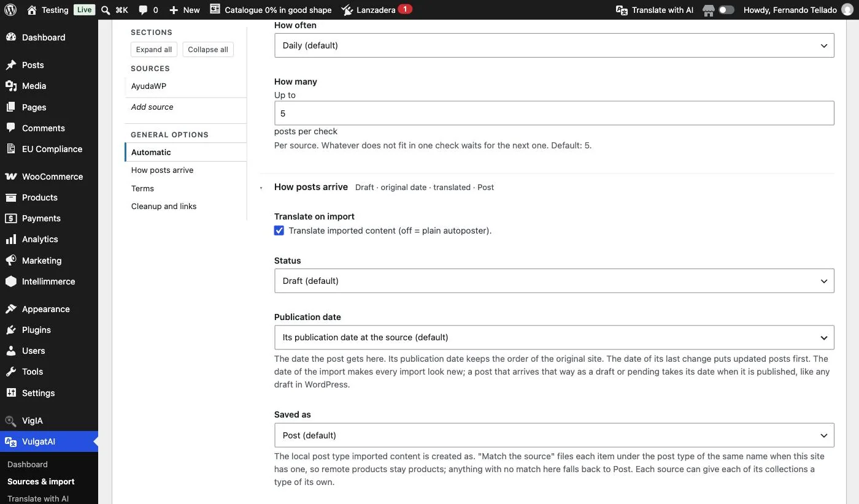Image resolution: width=859 pixels, height=504 pixels.
Task: Open the Saved as dropdown
Action: 554,435
